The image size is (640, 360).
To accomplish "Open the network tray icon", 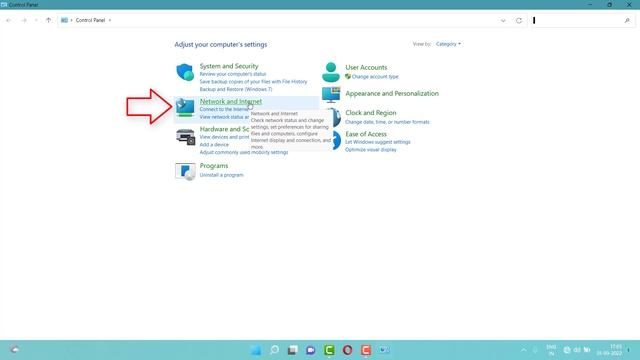I will [x=567, y=350].
